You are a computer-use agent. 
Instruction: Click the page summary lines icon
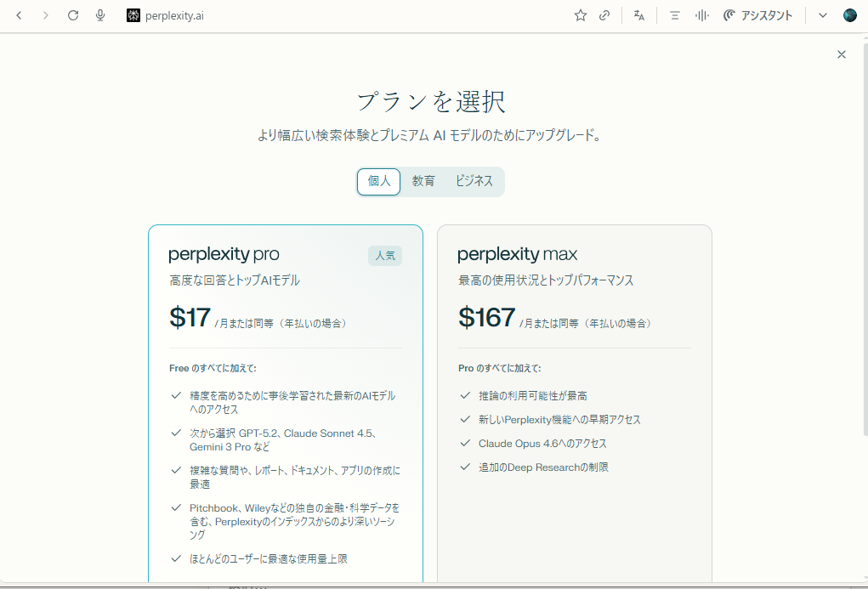[x=675, y=15]
